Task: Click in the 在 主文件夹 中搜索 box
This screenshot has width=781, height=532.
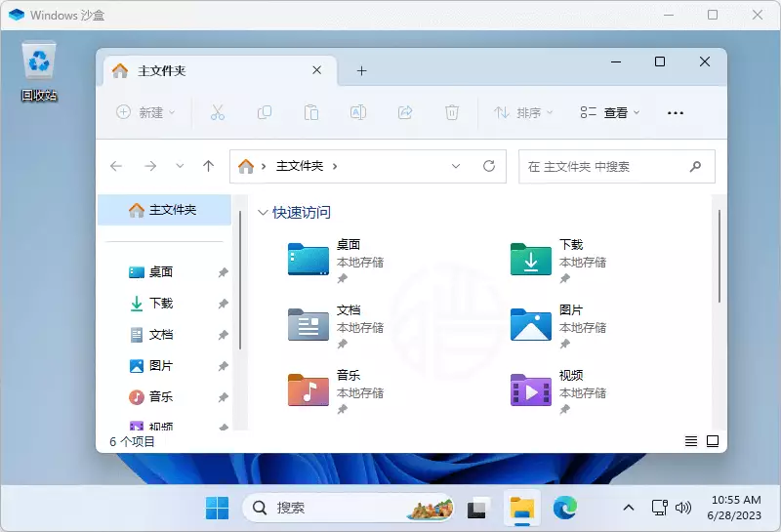Action: pyautogui.click(x=617, y=166)
